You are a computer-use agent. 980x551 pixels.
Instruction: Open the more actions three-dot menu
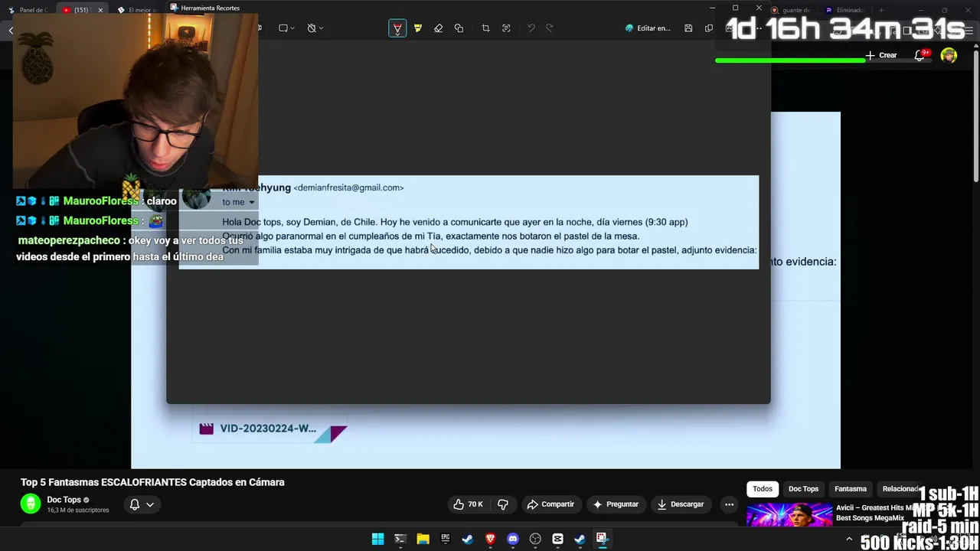point(729,504)
